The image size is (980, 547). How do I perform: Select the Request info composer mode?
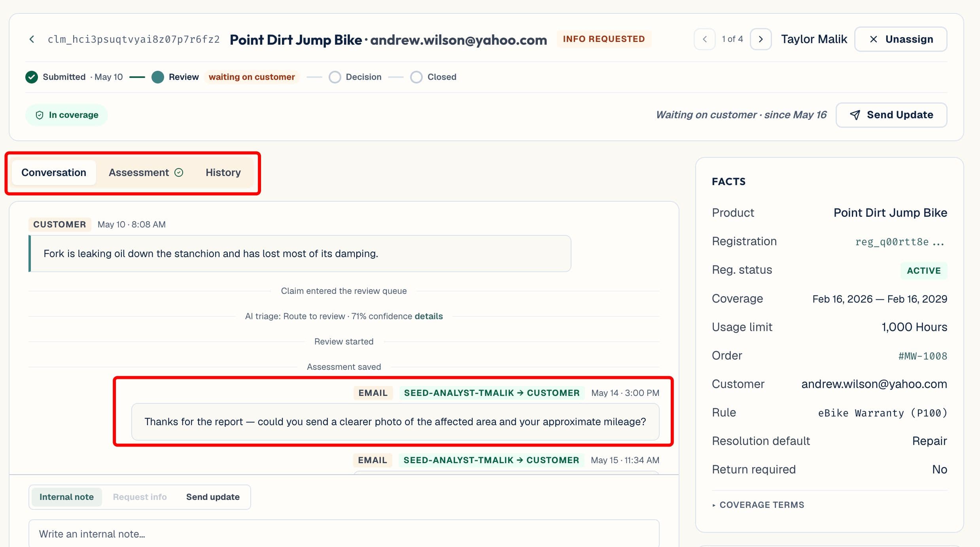click(140, 497)
